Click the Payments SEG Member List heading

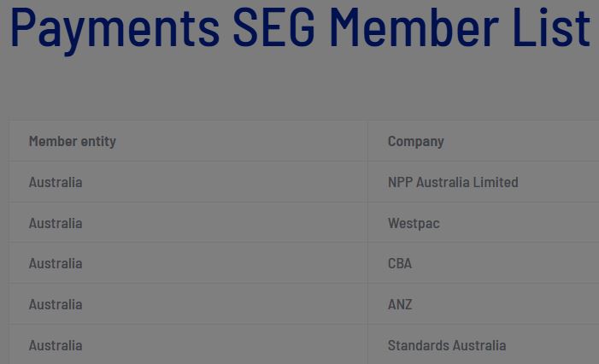[299, 27]
